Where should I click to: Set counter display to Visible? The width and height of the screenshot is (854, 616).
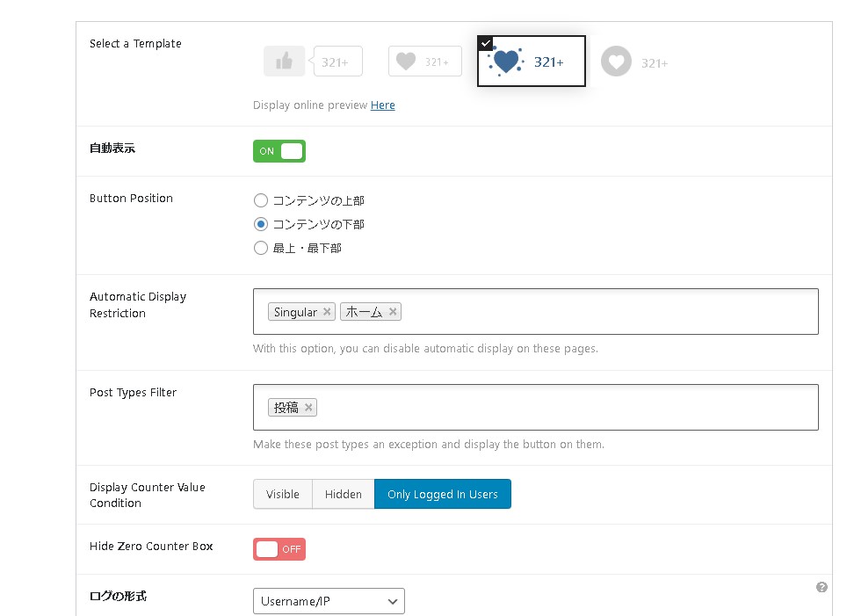click(283, 494)
